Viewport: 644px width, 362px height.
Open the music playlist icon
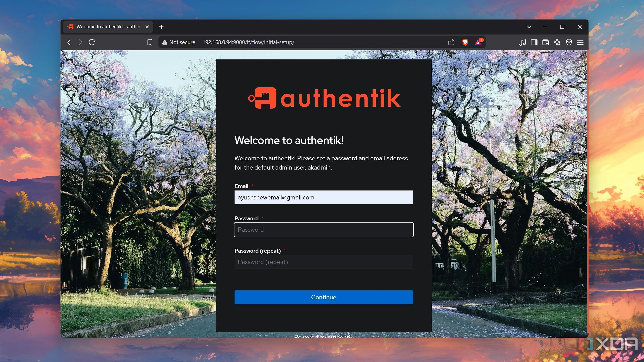[x=522, y=42]
